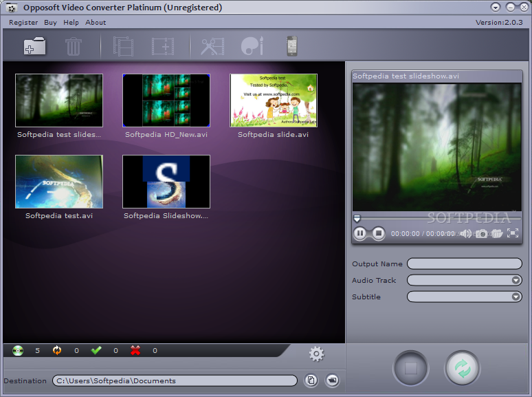
Task: Click the copy destination path icon
Action: pyautogui.click(x=311, y=380)
